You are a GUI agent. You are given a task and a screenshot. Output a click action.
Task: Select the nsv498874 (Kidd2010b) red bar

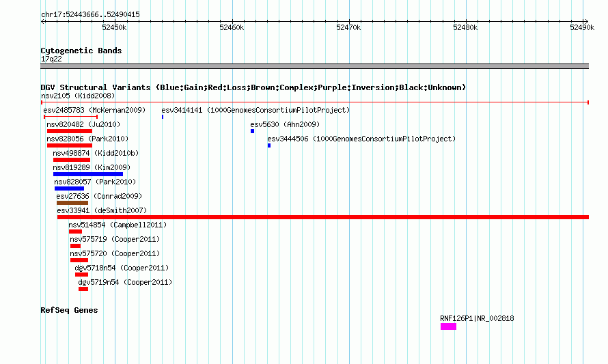(x=72, y=160)
